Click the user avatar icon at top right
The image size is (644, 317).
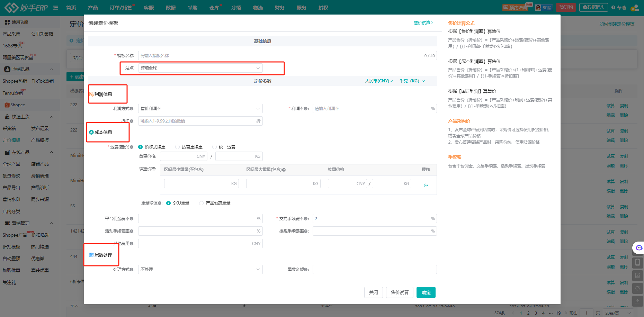click(634, 8)
